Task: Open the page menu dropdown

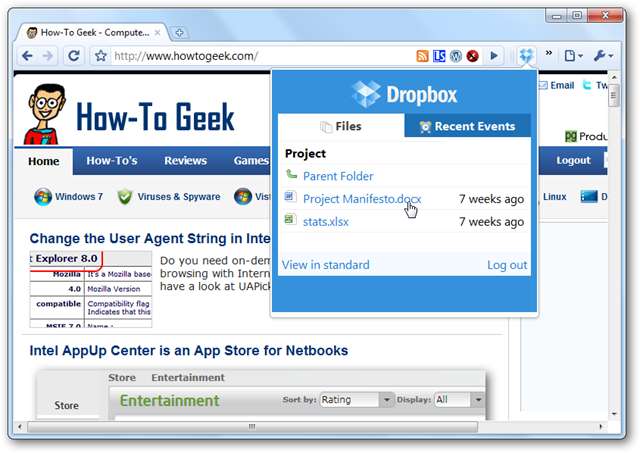Action: click(573, 56)
